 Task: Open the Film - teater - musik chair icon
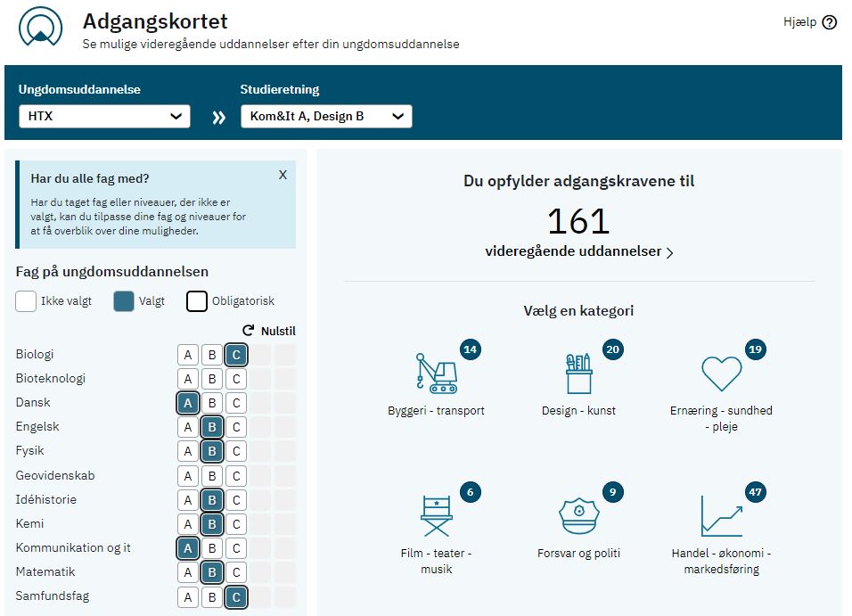(x=437, y=516)
